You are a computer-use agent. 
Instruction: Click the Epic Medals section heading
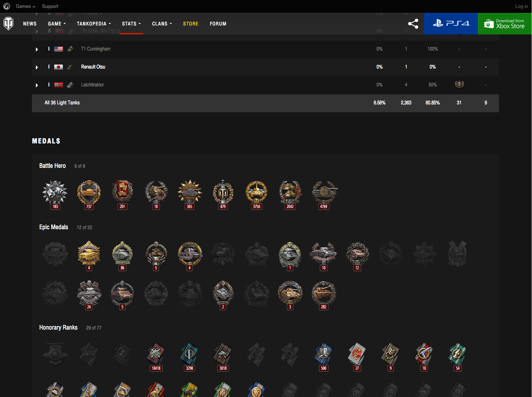pyautogui.click(x=53, y=227)
